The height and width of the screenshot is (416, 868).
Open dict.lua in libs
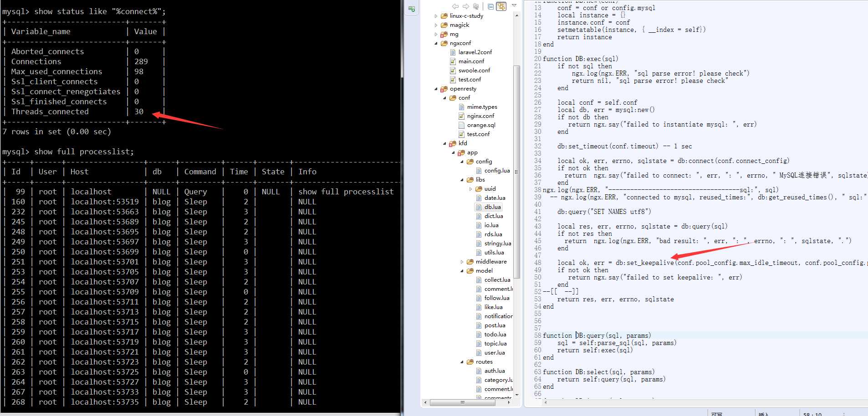point(494,216)
